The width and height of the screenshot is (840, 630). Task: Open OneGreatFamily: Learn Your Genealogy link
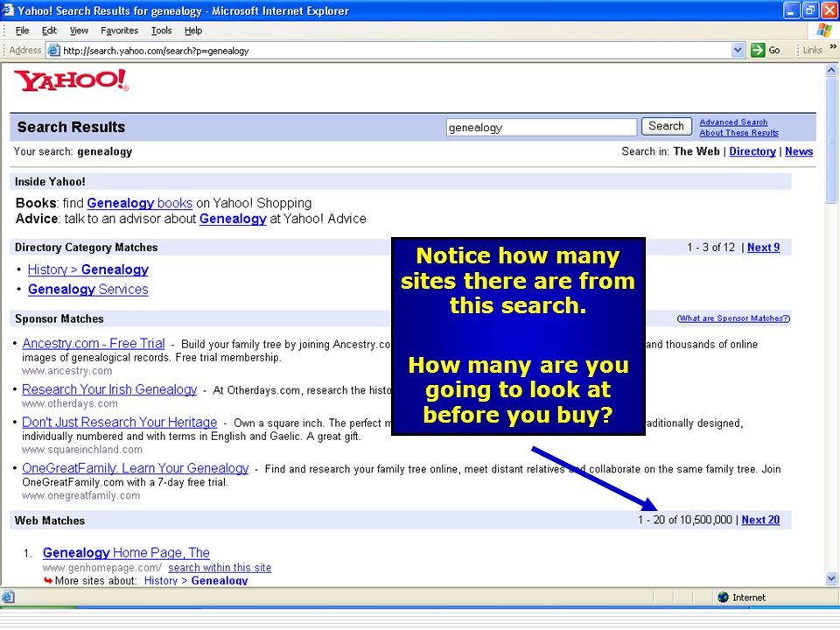point(136,468)
